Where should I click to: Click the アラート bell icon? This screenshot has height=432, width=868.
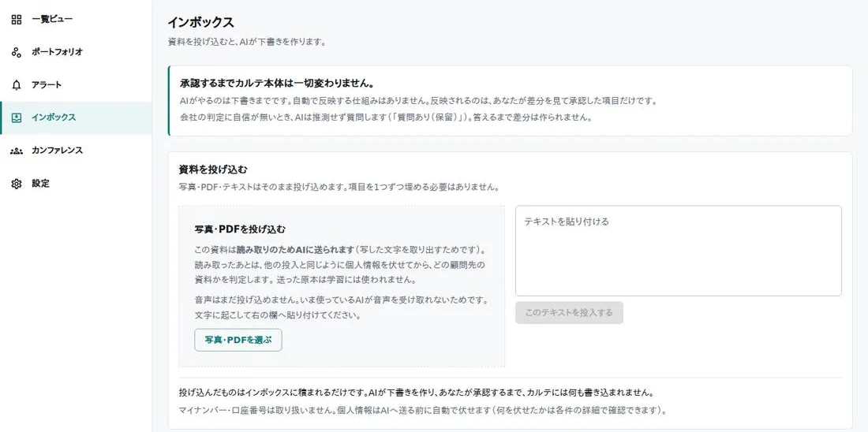pyautogui.click(x=17, y=85)
